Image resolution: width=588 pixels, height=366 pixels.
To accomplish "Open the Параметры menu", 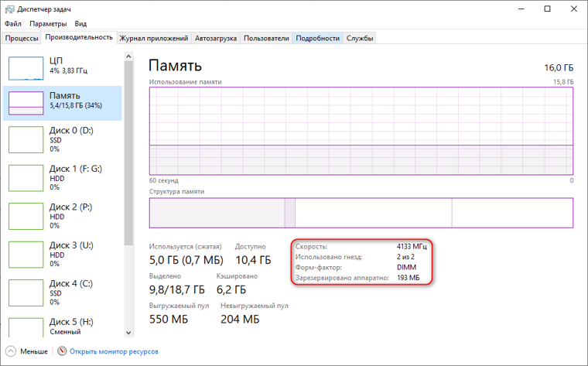I will point(48,24).
